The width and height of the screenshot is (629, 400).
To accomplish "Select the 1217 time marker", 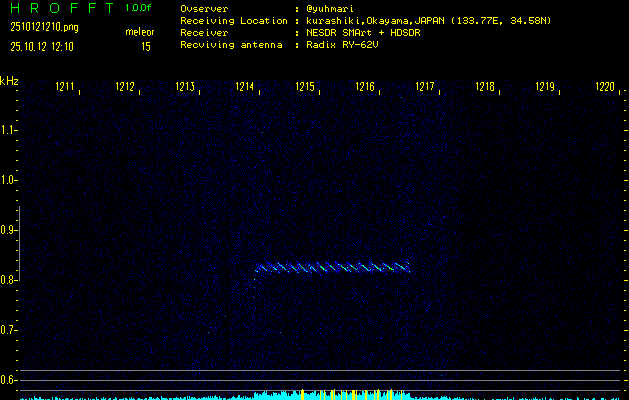I will pos(425,88).
